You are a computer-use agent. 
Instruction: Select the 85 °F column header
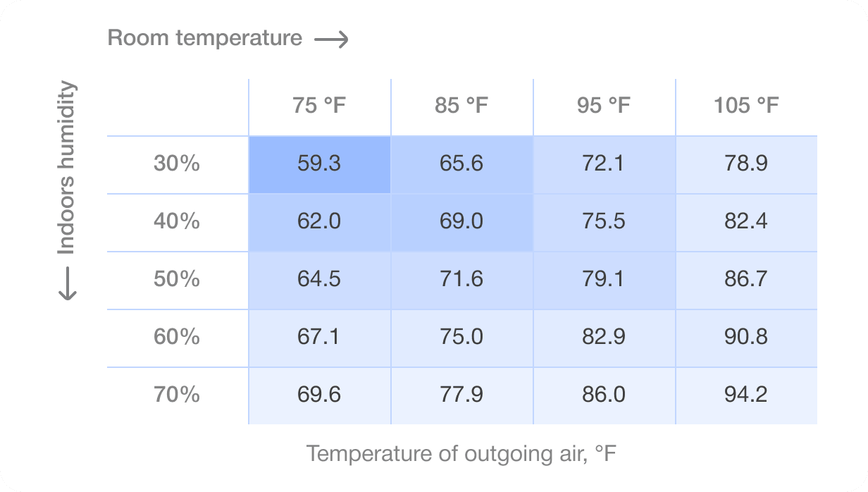pyautogui.click(x=461, y=106)
